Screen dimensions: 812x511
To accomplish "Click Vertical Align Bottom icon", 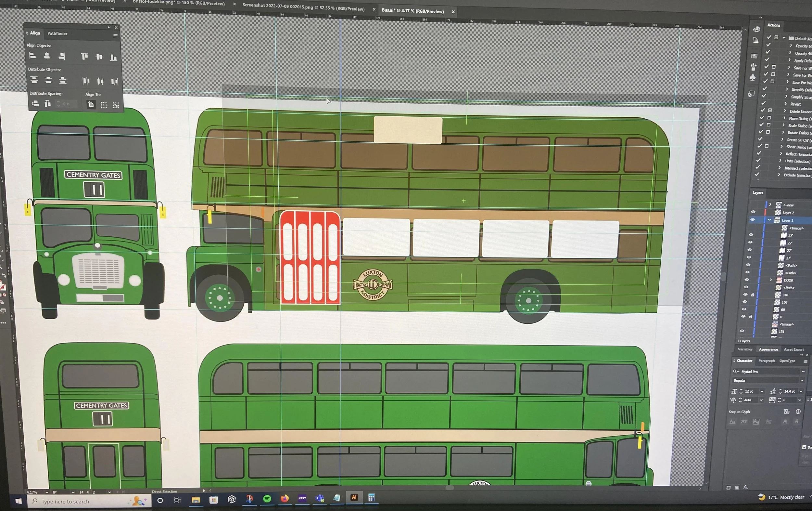I will [113, 58].
